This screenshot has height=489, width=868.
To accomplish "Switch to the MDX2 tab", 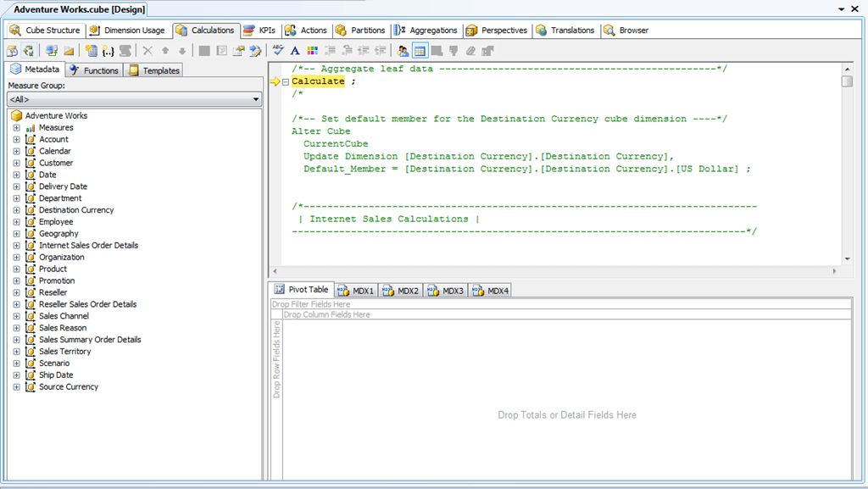I will (401, 291).
